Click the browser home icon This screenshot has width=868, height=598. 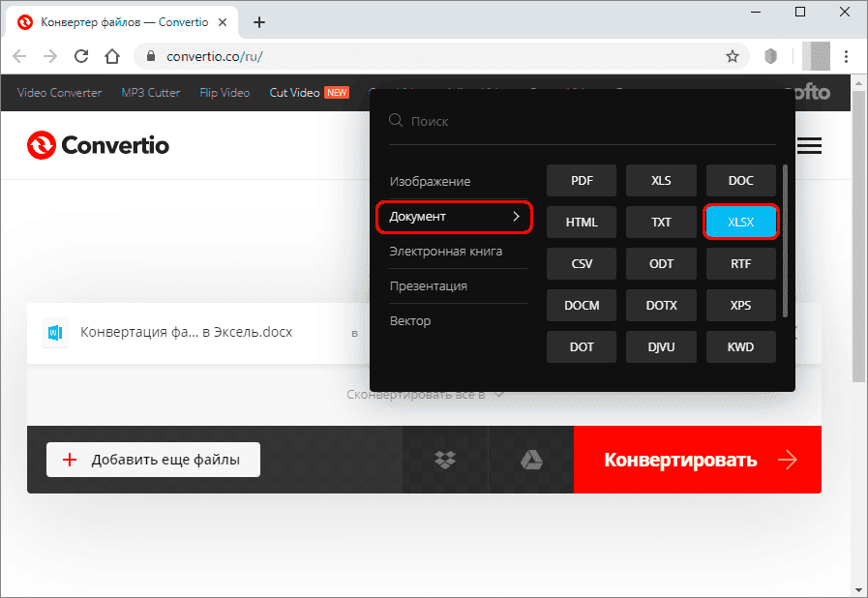coord(111,57)
